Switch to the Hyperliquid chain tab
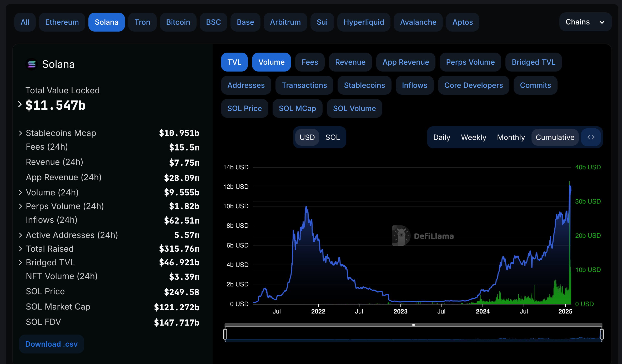 pyautogui.click(x=364, y=22)
